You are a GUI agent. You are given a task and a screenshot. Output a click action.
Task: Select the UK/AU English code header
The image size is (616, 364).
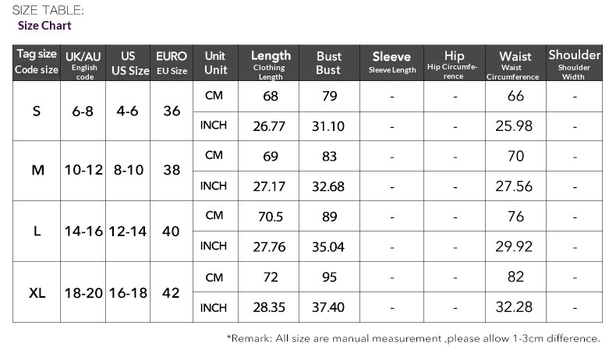point(83,64)
